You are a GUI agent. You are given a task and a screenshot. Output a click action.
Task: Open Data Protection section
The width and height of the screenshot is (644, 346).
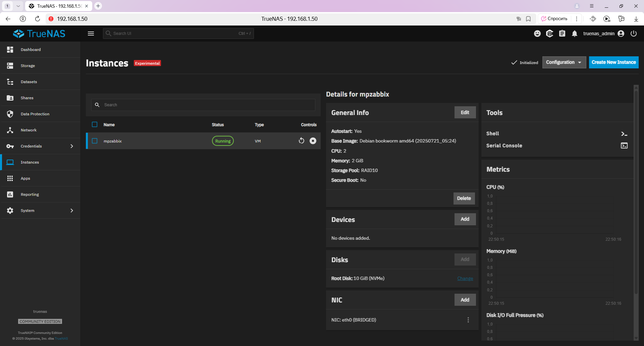tap(40, 114)
